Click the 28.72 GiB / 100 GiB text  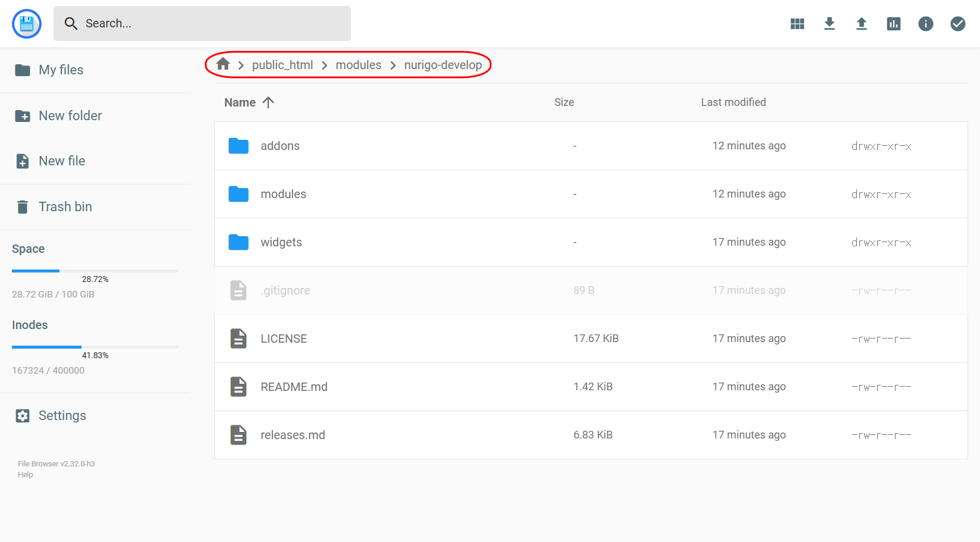[53, 295]
